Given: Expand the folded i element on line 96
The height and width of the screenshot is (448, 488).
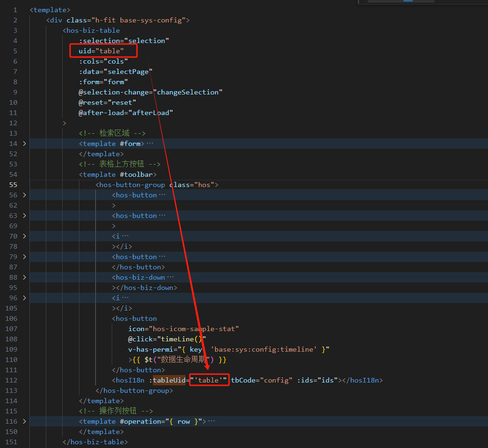Looking at the screenshot, I should 24,298.
